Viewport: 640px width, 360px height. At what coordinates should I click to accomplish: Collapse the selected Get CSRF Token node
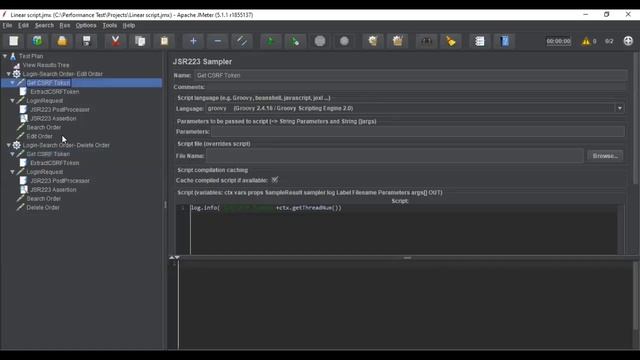coord(13,83)
